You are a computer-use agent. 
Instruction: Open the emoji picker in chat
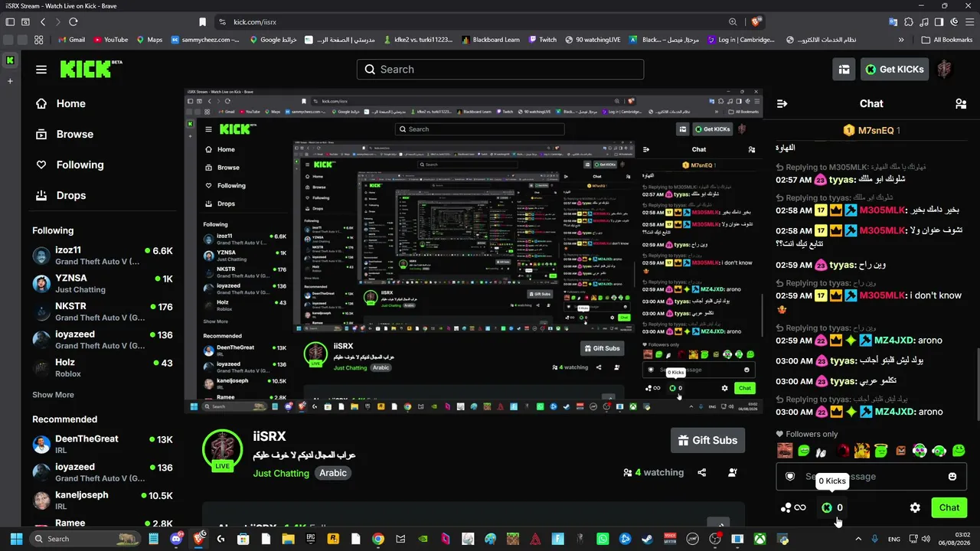[952, 476]
